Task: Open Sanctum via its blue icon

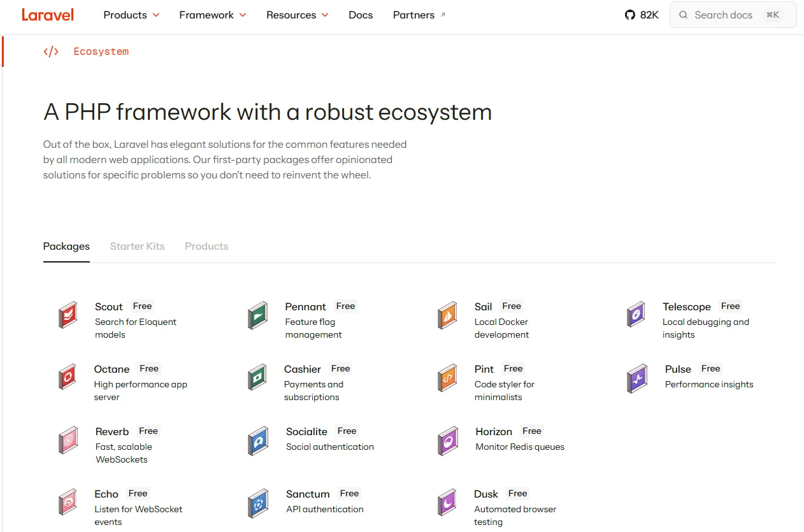Action: point(257,502)
